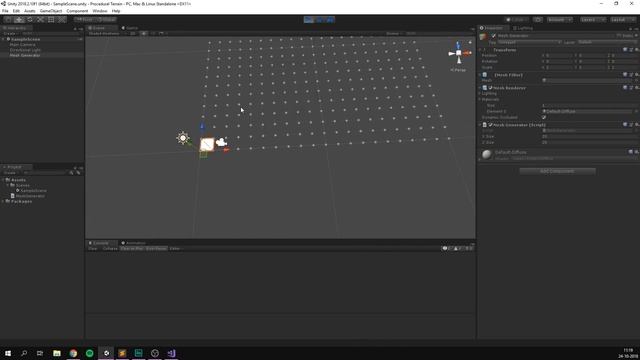This screenshot has width=640, height=360.
Task: Click the Pause button
Action: tap(320, 20)
